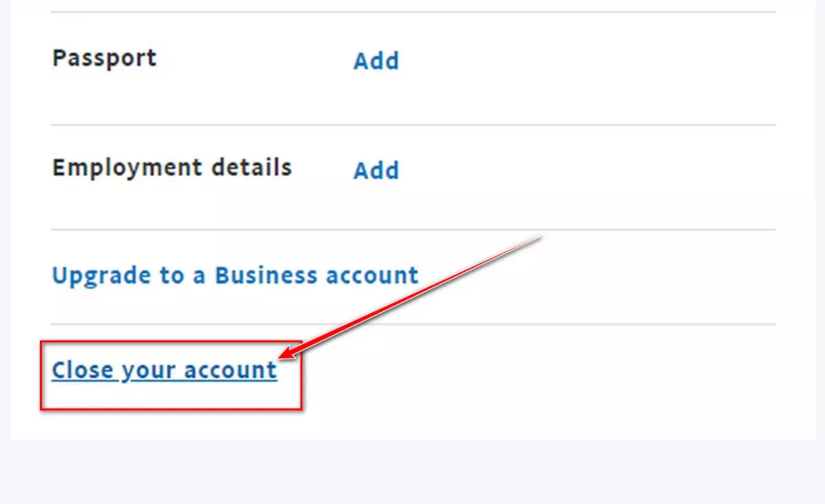Add a passport to the profile
The width and height of the screenshot is (825, 504).
(x=376, y=61)
